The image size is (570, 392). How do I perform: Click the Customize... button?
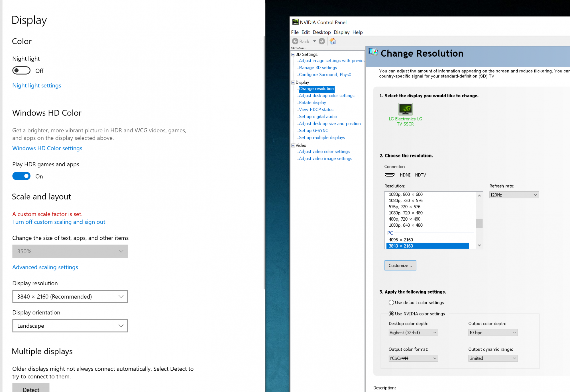pos(400,265)
